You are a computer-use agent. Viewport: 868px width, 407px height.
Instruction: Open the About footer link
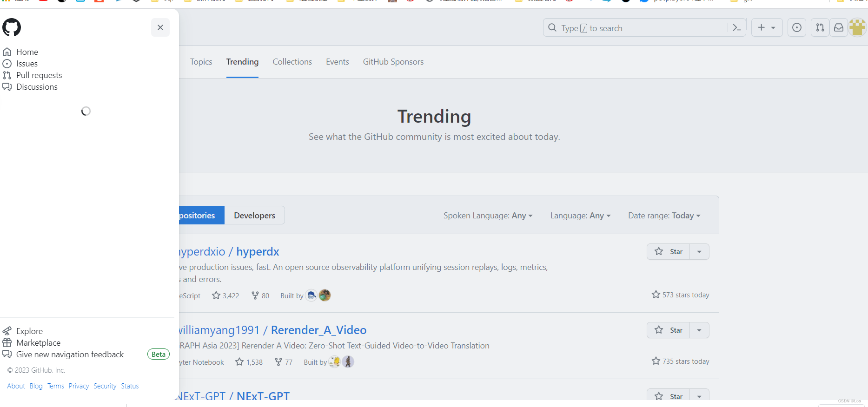[x=16, y=386]
